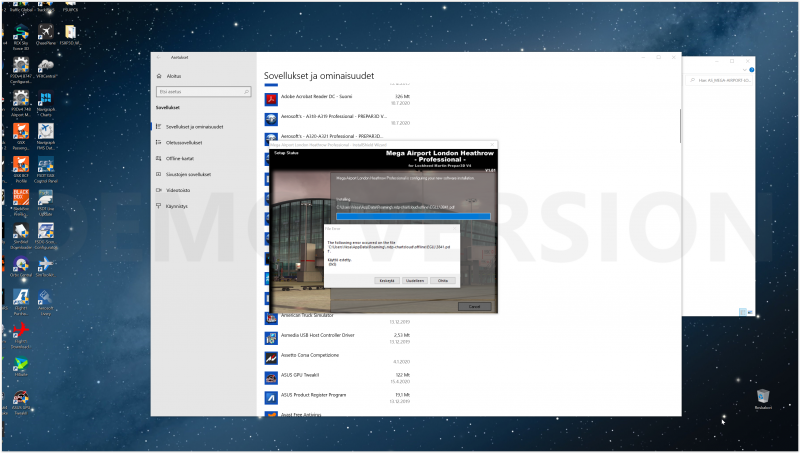Open Videotoisto settings page

(178, 190)
